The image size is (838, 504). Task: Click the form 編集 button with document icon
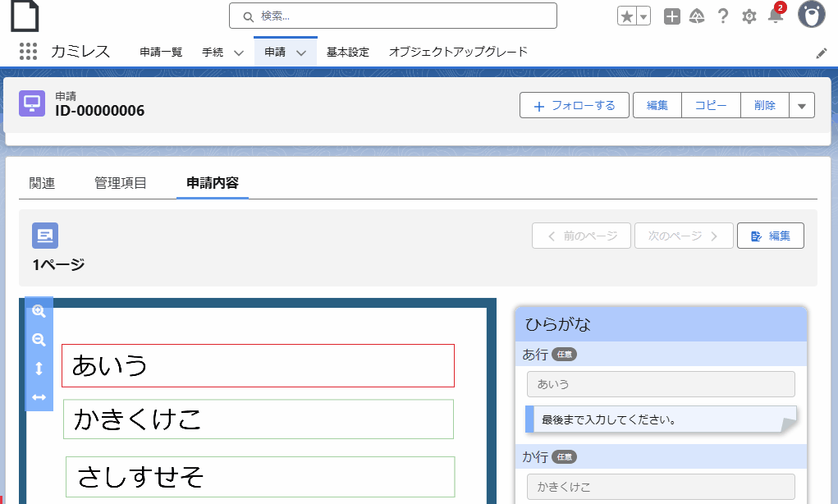[770, 236]
